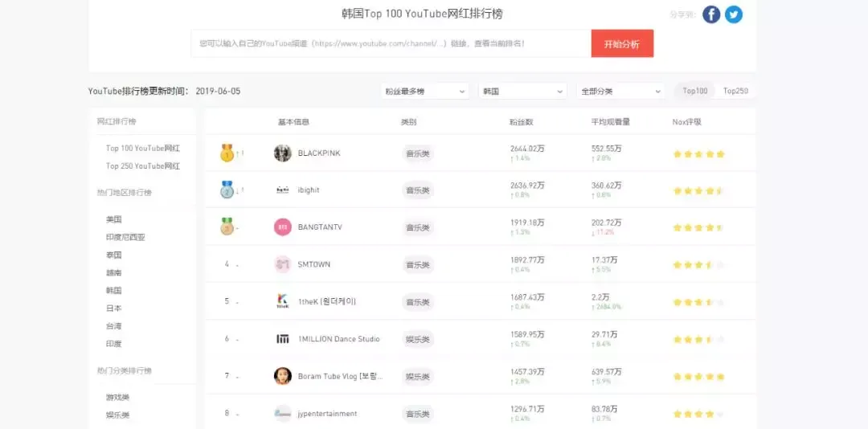Open the SMTOWN channel name

[x=314, y=264]
